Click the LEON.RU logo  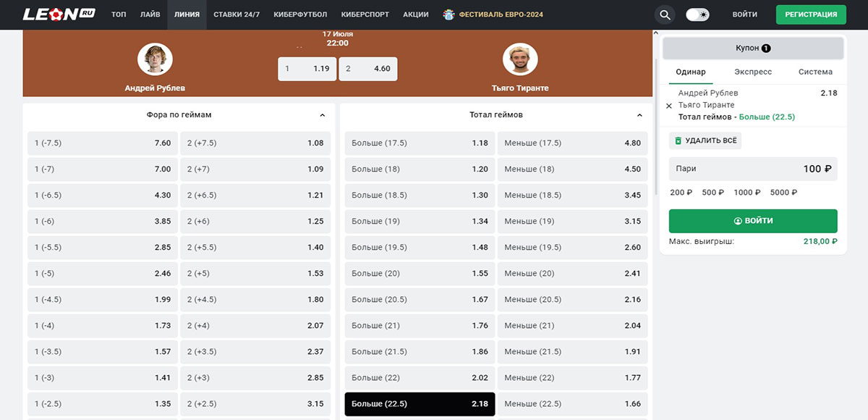coord(60,14)
